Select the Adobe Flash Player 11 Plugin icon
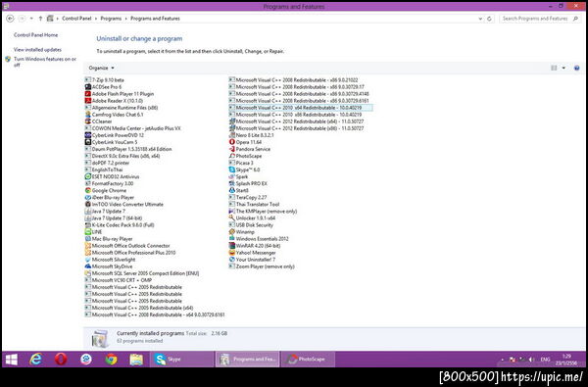588x387 pixels. tap(88, 94)
